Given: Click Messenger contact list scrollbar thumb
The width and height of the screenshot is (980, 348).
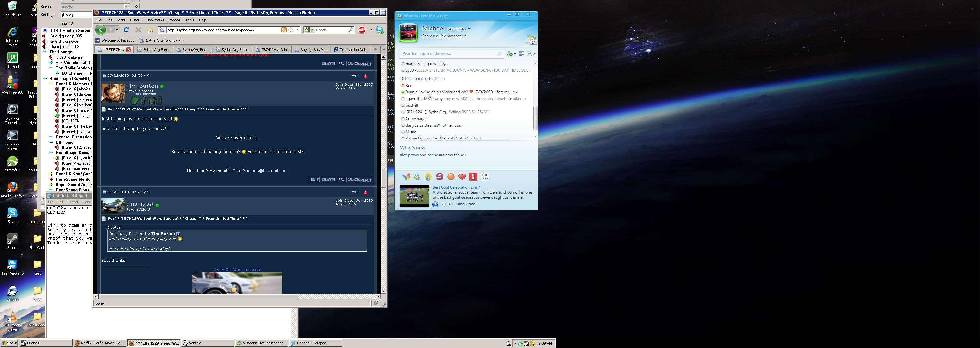Looking at the screenshot, I should [535, 118].
